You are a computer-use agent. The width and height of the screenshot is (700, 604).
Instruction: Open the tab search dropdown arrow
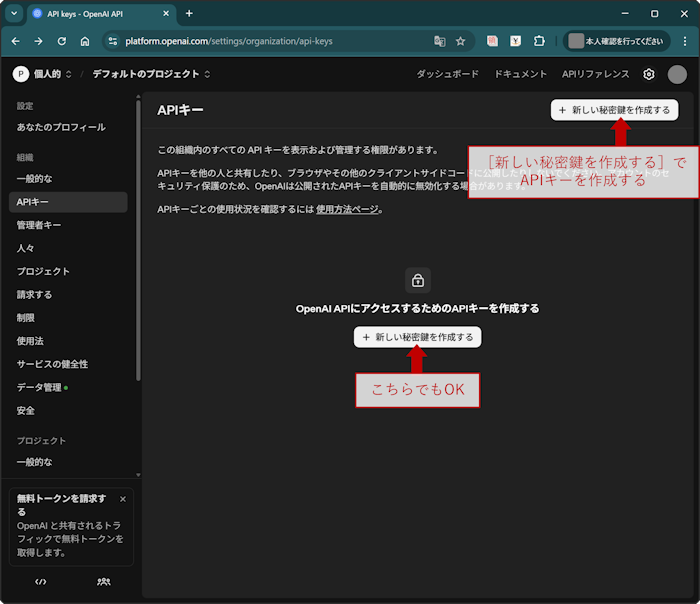(x=13, y=13)
